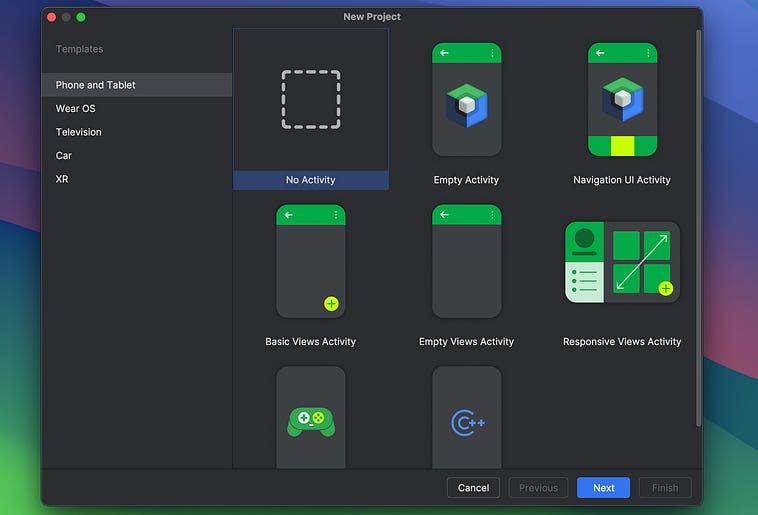The image size is (758, 515).
Task: Click the Navigation UI Activity label
Action: click(622, 180)
